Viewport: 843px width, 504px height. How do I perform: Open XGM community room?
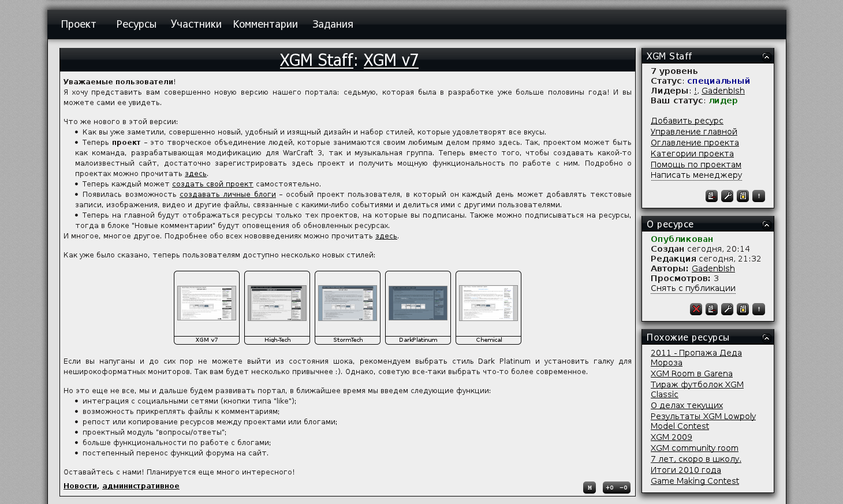click(695, 448)
